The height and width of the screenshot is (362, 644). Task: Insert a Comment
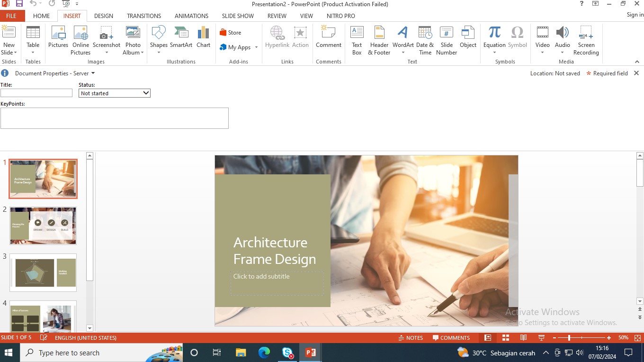tap(329, 38)
